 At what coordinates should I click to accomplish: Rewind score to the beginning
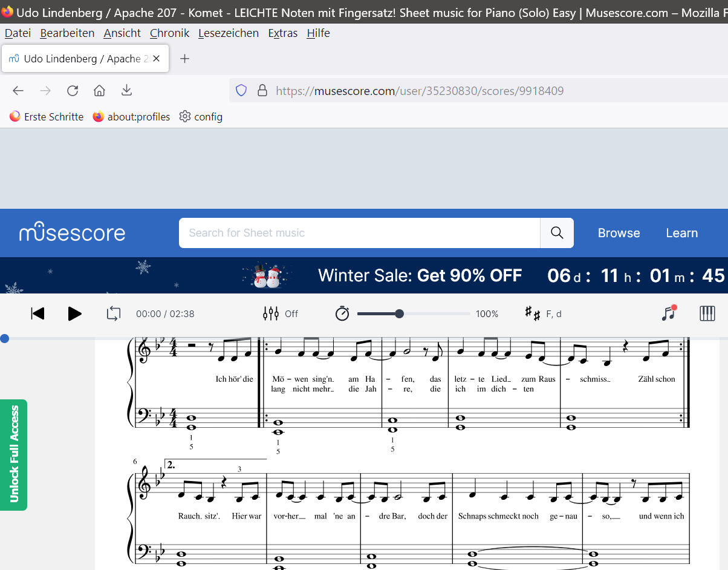coord(37,313)
